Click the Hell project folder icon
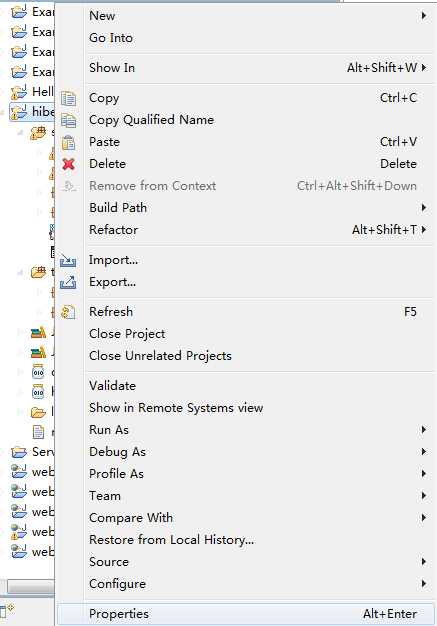Screen dimensions: 437x626 pos(18,92)
